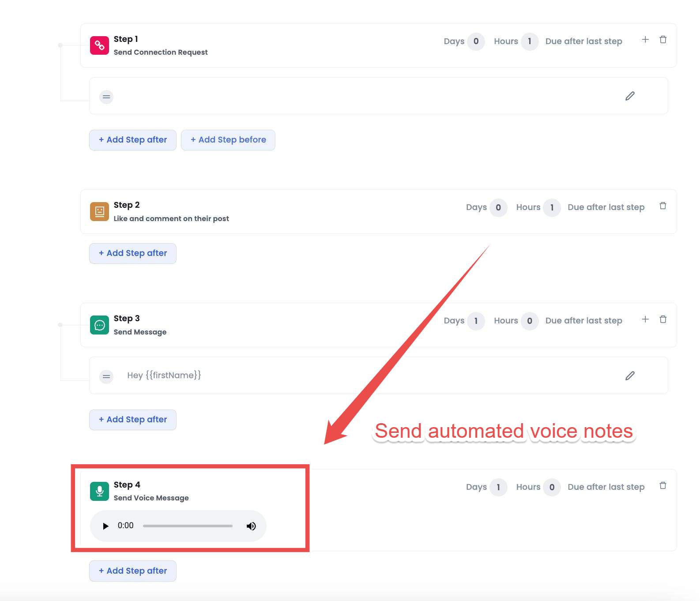Screen dimensions: 700x601
Task: Edit the Hey {{firstName}} message with pencil
Action: point(630,376)
